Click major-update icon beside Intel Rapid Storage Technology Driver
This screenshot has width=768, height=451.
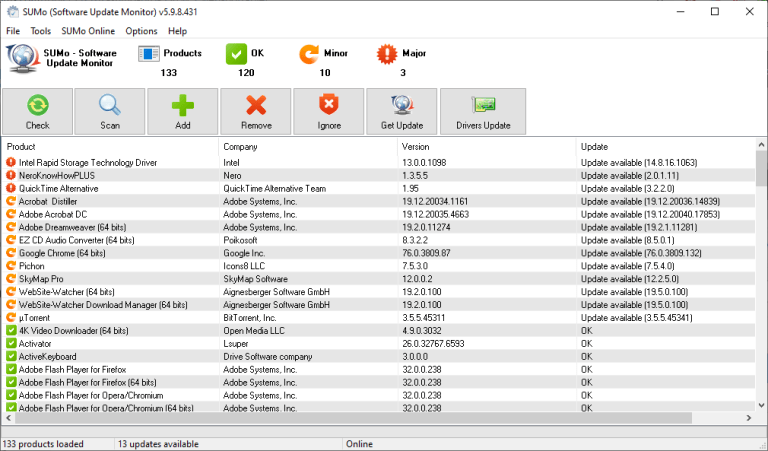(x=11, y=162)
